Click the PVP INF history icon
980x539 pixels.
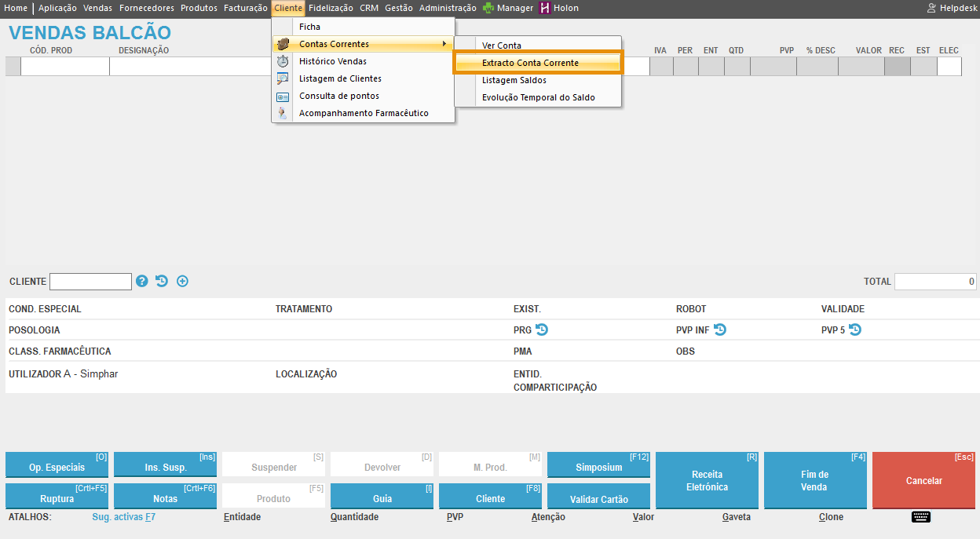tap(720, 330)
